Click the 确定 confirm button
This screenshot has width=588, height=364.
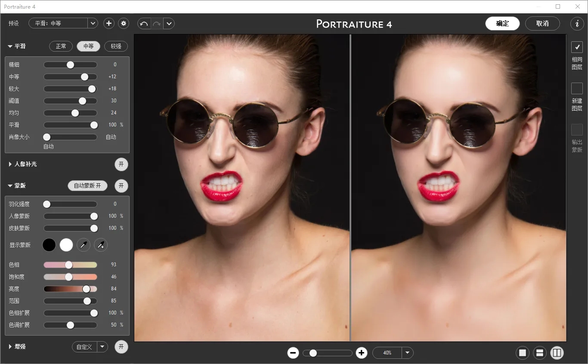point(502,24)
